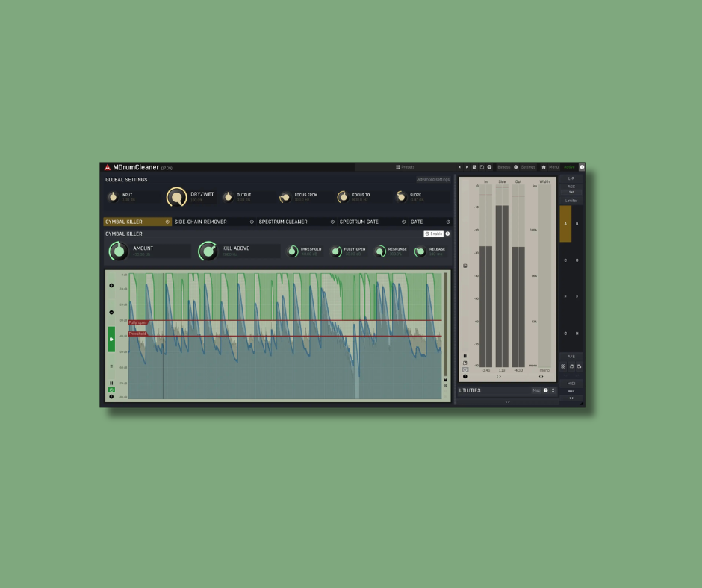This screenshot has width=702, height=588.
Task: Open graph help icon at bottom-left
Action: (111, 396)
